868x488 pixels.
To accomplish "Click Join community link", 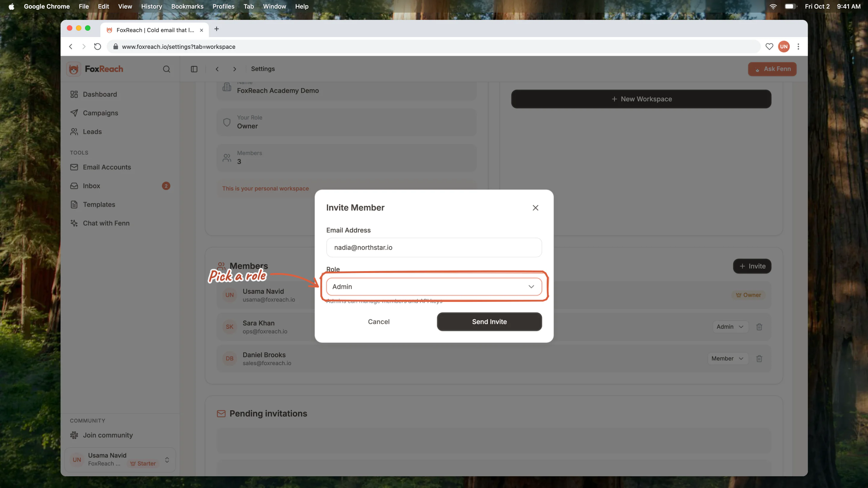I will [108, 435].
